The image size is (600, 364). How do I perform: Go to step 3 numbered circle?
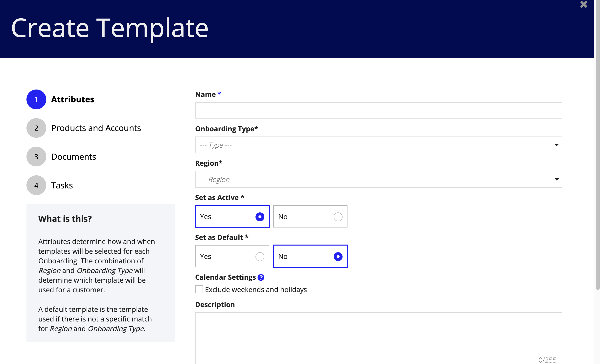(36, 157)
